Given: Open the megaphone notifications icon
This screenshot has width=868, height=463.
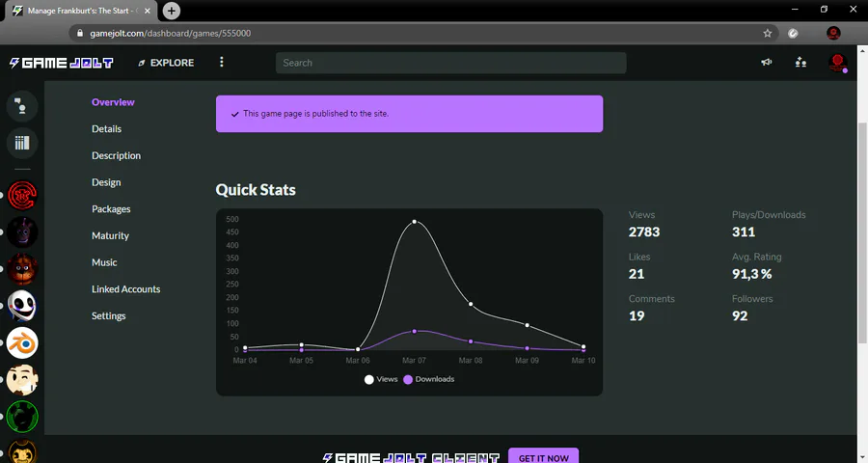Looking at the screenshot, I should tap(767, 62).
